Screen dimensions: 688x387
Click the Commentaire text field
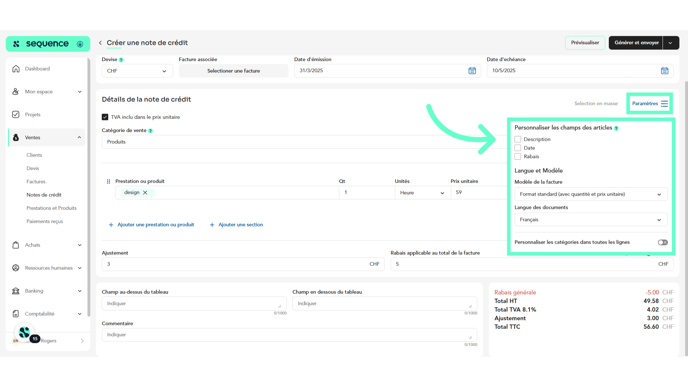tap(289, 335)
